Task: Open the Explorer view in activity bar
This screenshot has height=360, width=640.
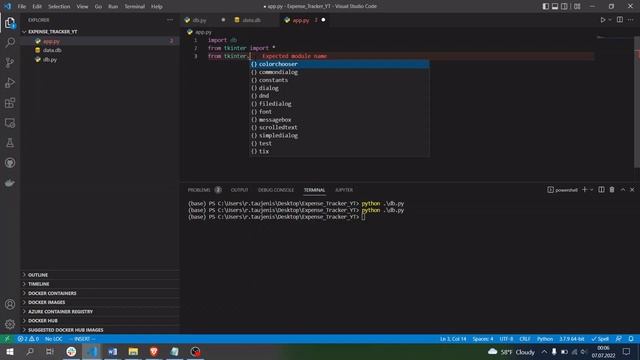Action: (10, 23)
